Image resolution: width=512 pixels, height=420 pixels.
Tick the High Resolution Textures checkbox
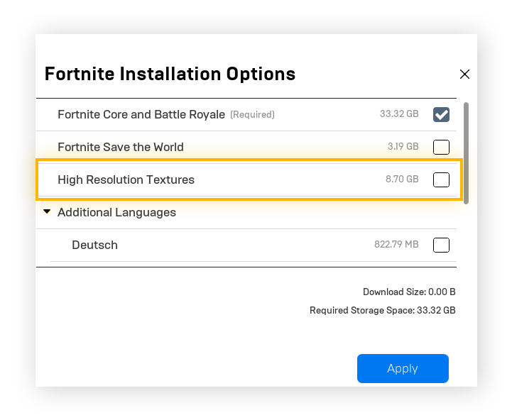point(441,179)
